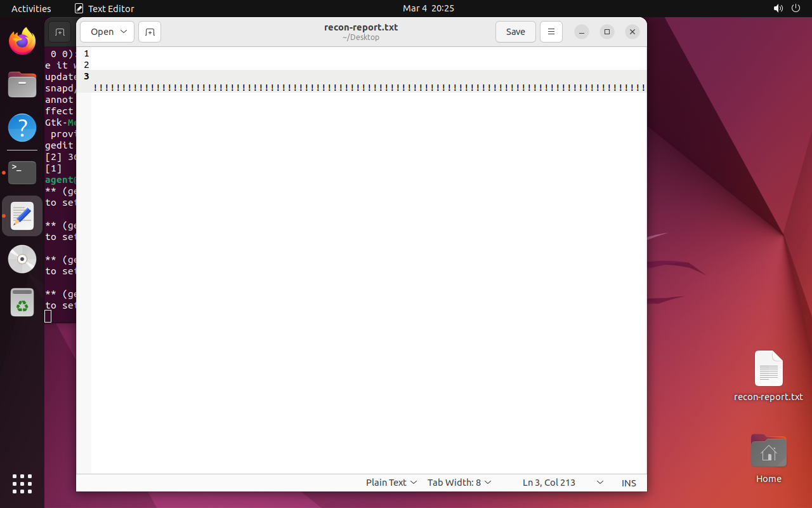812x508 pixels.
Task: Open the Tab Width: 8 dropdown
Action: click(459, 483)
